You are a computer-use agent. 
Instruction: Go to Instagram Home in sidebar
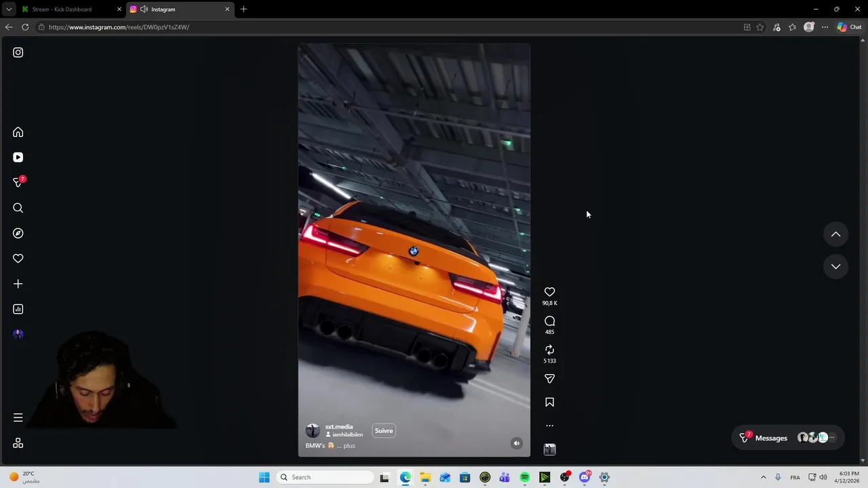click(18, 132)
